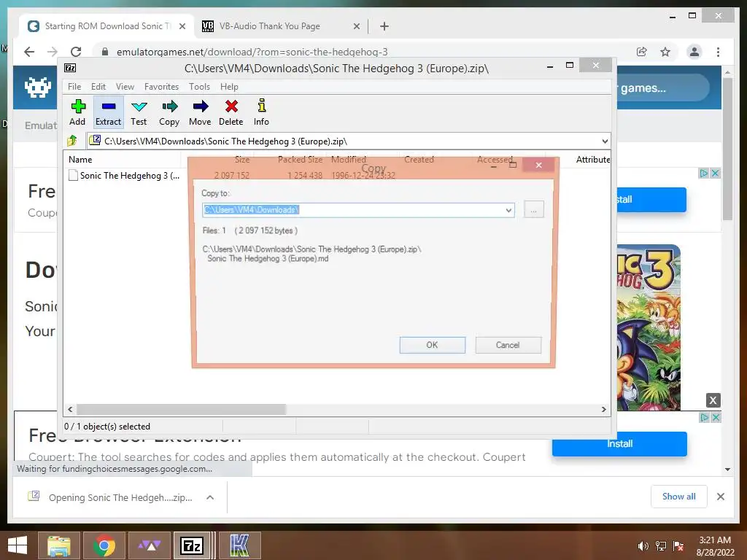This screenshot has height=560, width=747.
Task: Open a new Chrome tab
Action: (x=384, y=27)
